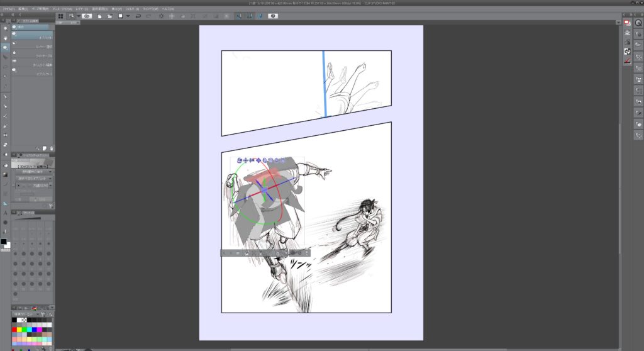This screenshot has height=351, width=644.
Task: Select the Fill bucket tool
Action: (x=5, y=165)
